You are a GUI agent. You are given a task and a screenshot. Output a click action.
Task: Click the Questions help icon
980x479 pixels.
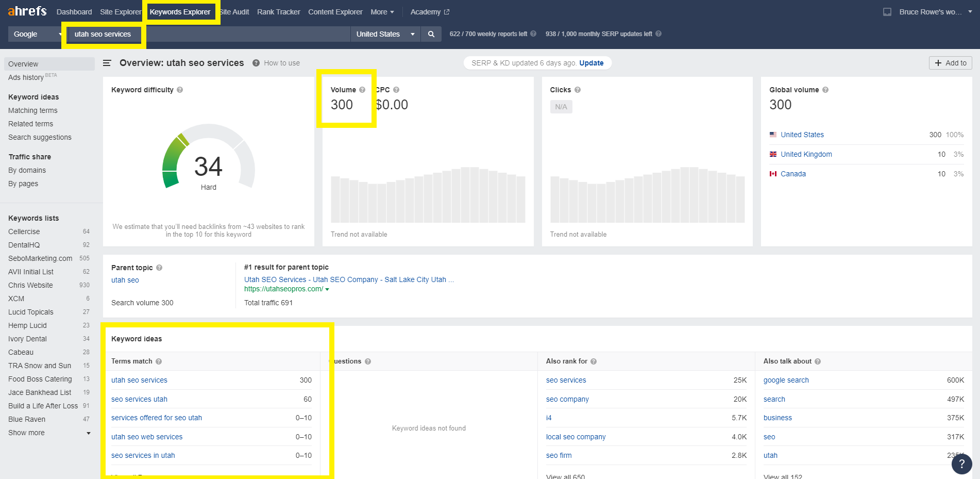(x=368, y=361)
